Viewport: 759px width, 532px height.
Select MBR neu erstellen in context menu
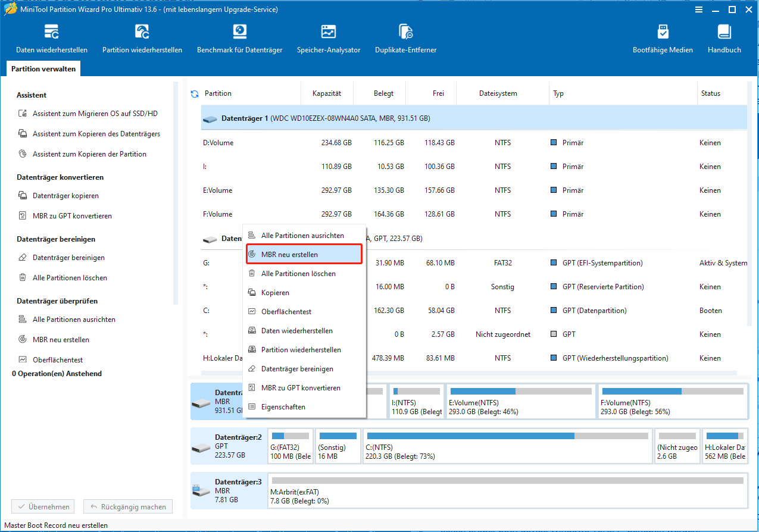[x=304, y=255]
